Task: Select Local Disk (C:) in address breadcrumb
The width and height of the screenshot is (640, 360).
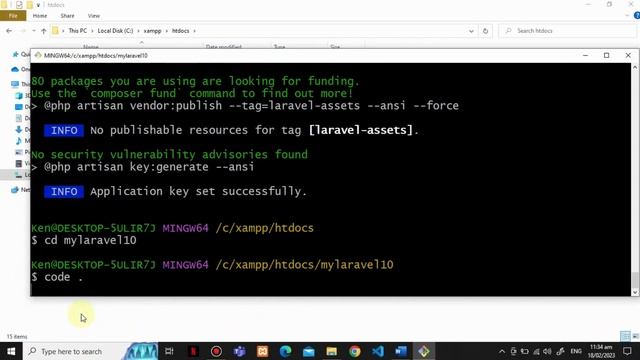Action: point(115,31)
